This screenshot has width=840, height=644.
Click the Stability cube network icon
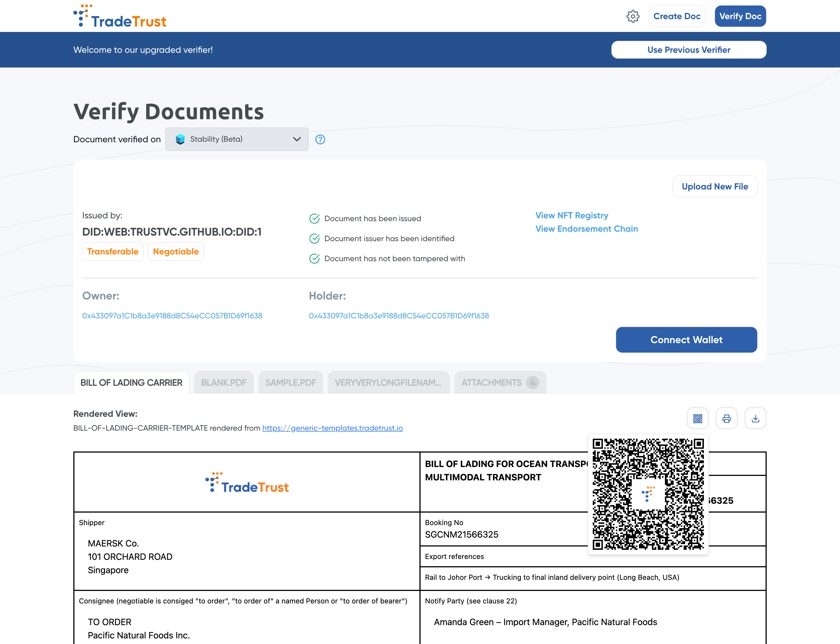click(180, 139)
